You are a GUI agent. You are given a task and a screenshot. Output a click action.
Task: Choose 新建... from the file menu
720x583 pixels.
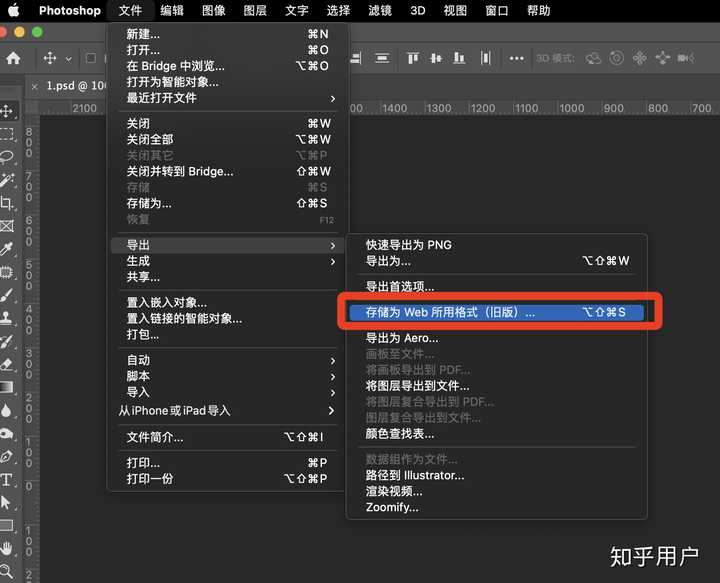(228, 34)
